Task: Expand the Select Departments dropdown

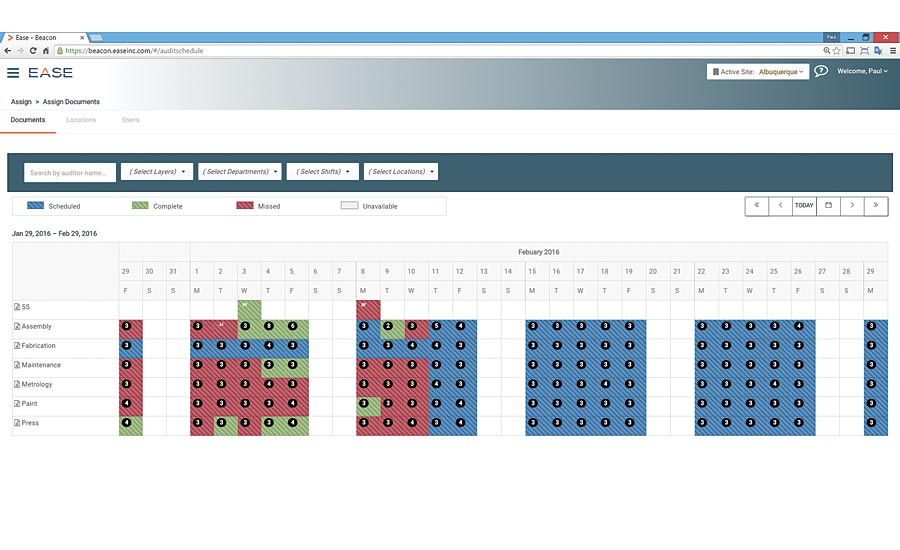Action: (x=240, y=172)
